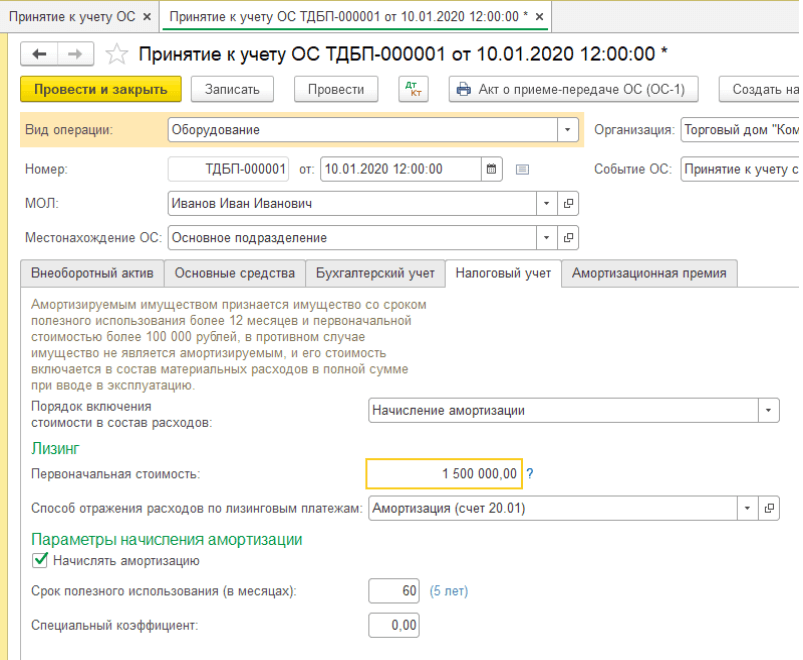Open the Местонахождение ОС item card
803x660 pixels.
click(x=569, y=238)
